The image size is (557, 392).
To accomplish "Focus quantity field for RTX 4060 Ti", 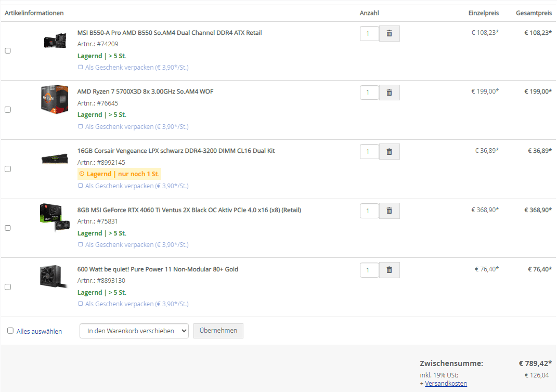I will pos(369,211).
